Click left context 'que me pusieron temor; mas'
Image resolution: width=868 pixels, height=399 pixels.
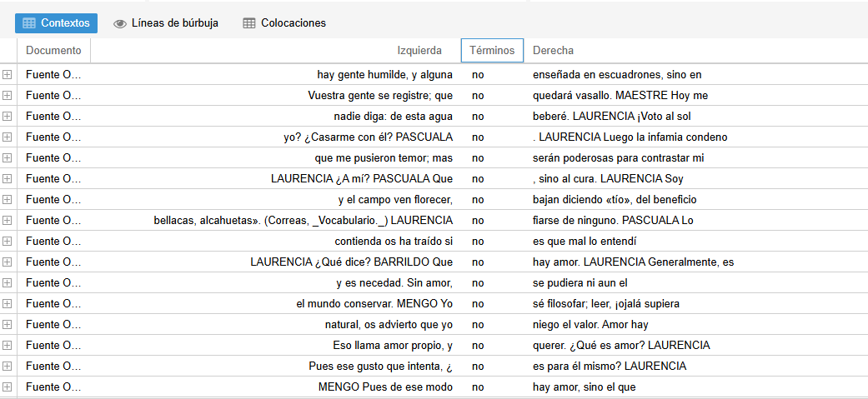click(x=384, y=158)
